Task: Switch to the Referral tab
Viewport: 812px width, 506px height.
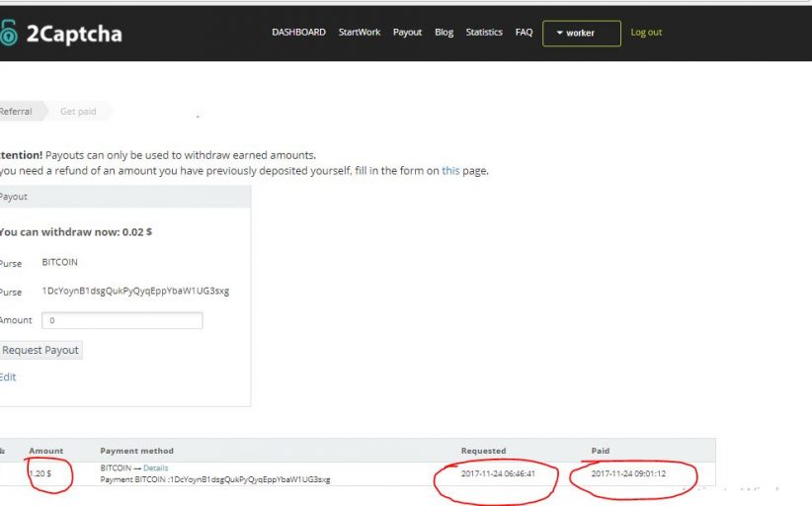Action: (x=16, y=112)
